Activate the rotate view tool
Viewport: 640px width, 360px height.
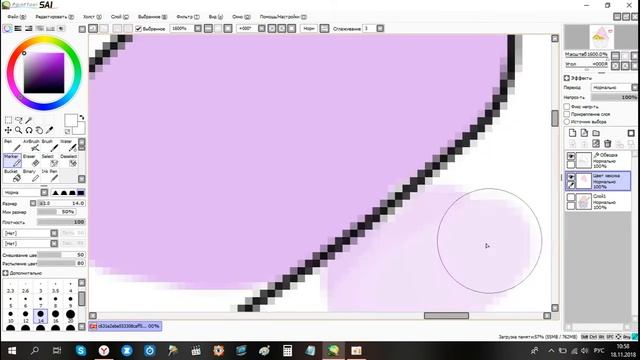[x=29, y=130]
